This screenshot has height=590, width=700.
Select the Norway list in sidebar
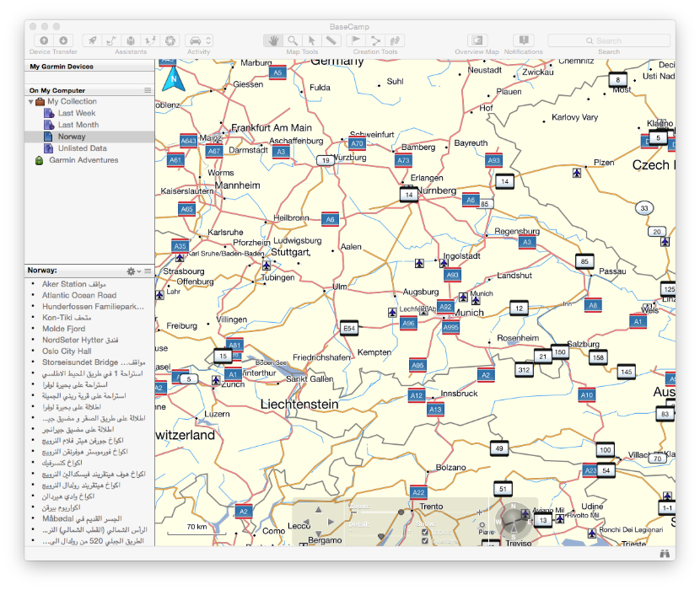(89, 137)
